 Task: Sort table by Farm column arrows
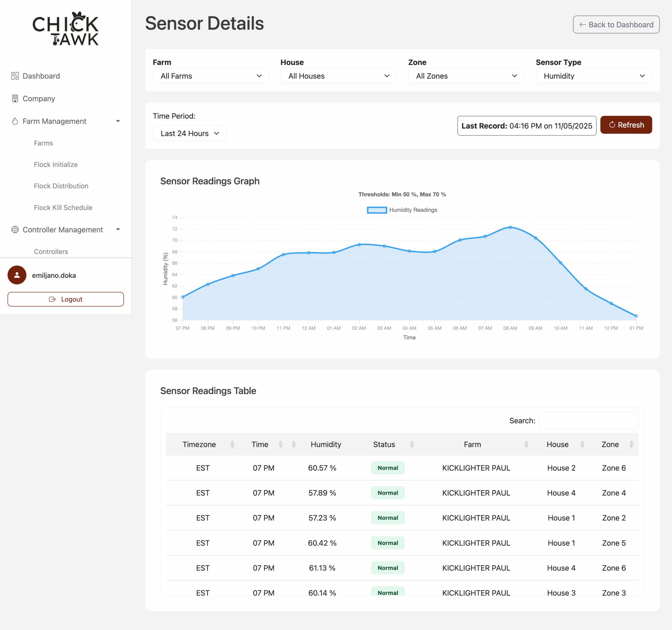pos(526,444)
